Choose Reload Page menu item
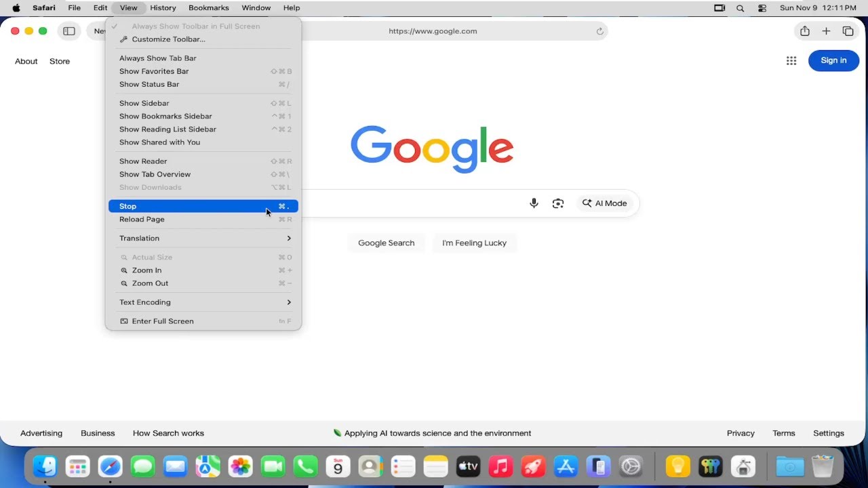The width and height of the screenshot is (868, 488). click(203, 219)
